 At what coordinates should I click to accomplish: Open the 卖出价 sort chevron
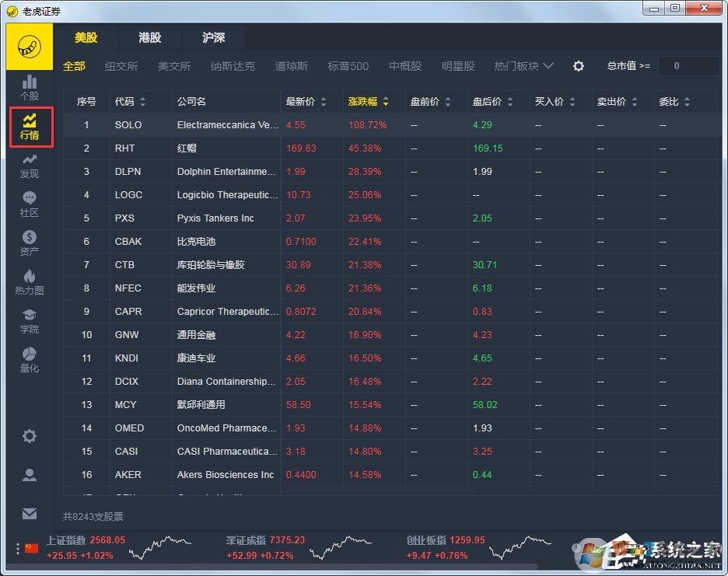coord(635,101)
